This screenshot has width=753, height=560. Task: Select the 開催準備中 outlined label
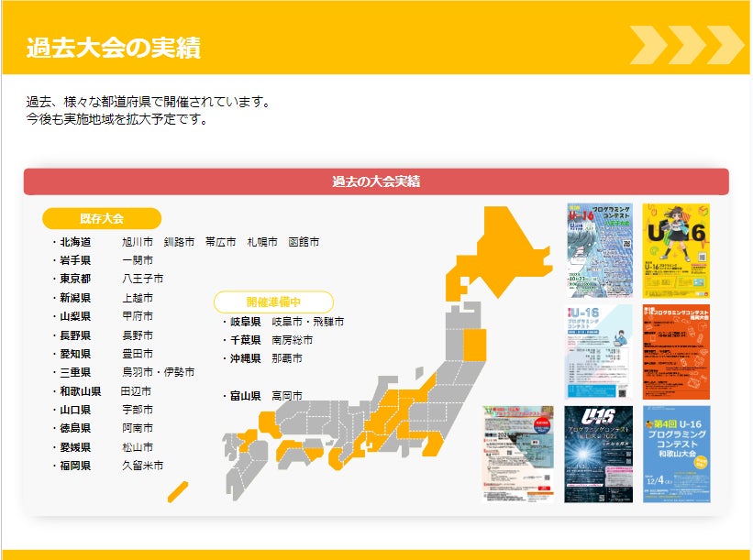[273, 302]
